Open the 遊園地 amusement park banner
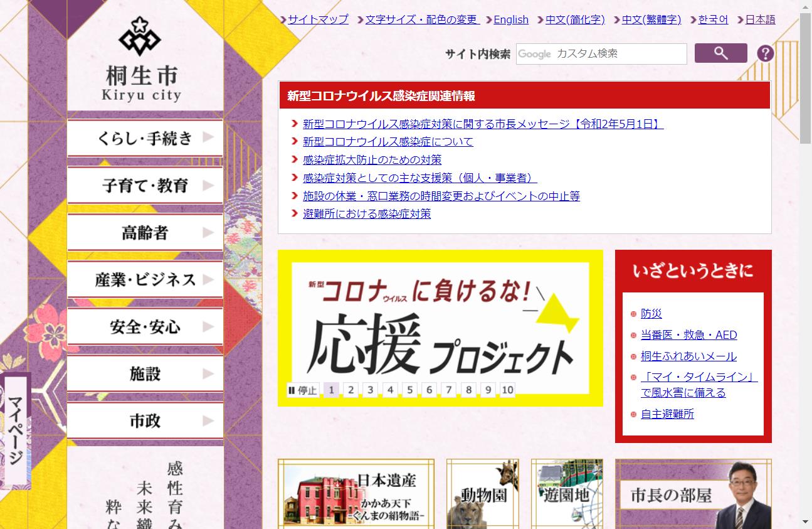This screenshot has width=812, height=529. (x=567, y=496)
